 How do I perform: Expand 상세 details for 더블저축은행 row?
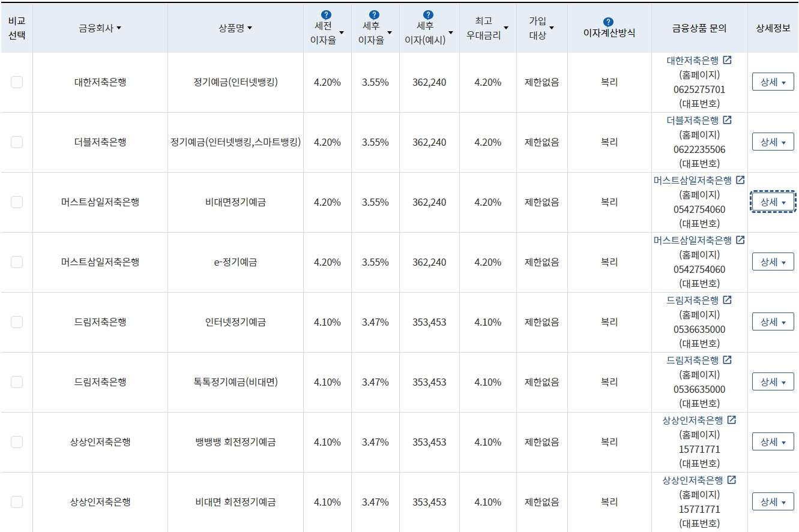click(x=773, y=142)
